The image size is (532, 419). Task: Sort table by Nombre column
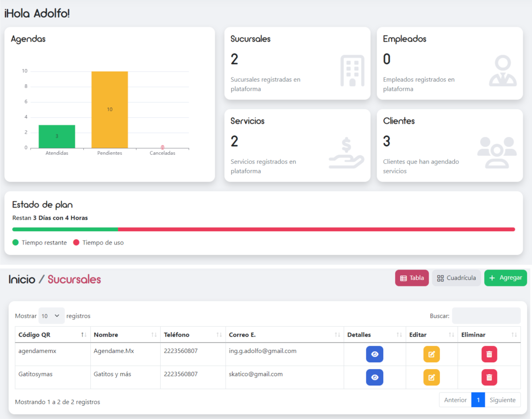(125, 335)
